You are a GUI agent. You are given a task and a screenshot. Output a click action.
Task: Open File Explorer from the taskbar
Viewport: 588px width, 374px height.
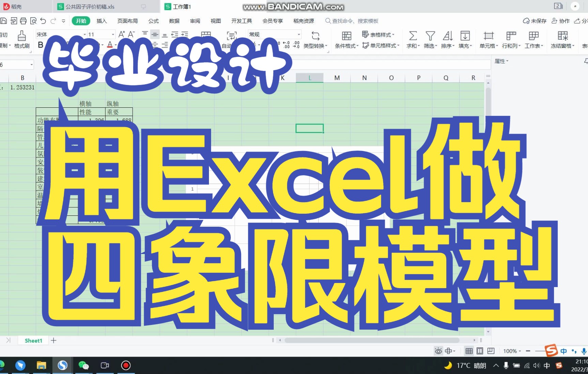pos(41,365)
